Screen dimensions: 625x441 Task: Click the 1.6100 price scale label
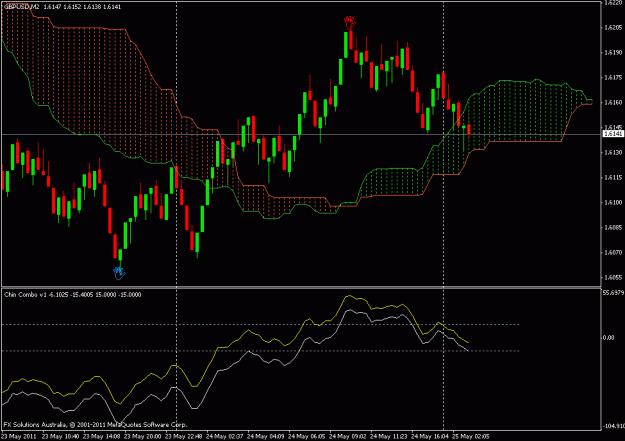[613, 203]
